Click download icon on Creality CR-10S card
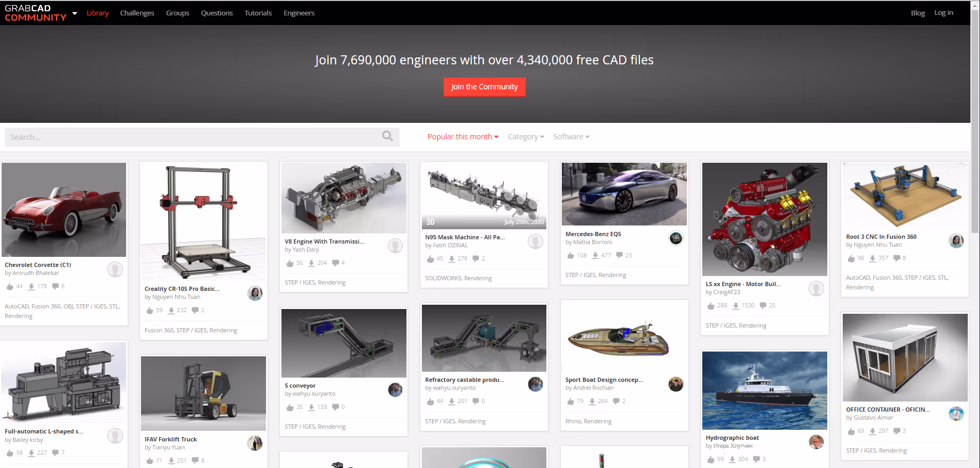980x468 pixels. tap(171, 311)
